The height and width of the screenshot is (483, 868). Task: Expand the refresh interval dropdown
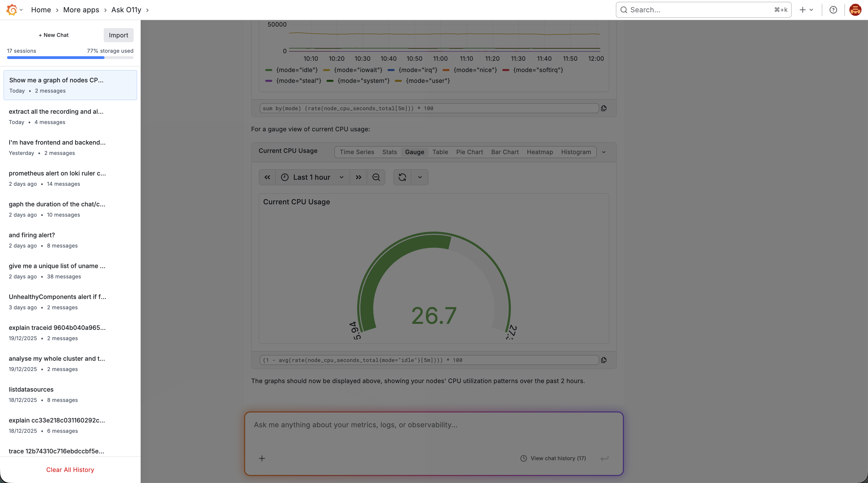tap(420, 177)
